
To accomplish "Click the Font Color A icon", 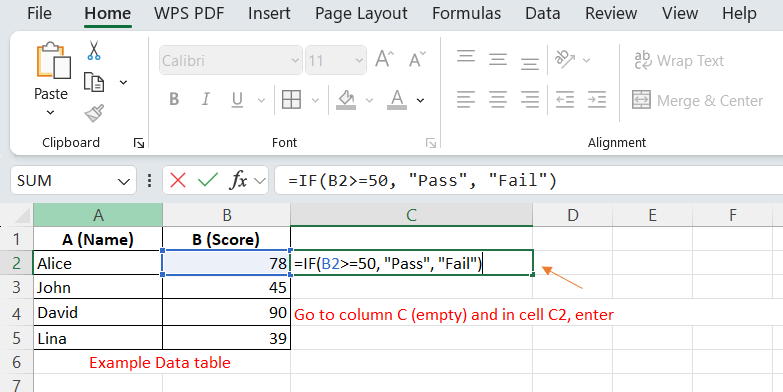I will (397, 99).
